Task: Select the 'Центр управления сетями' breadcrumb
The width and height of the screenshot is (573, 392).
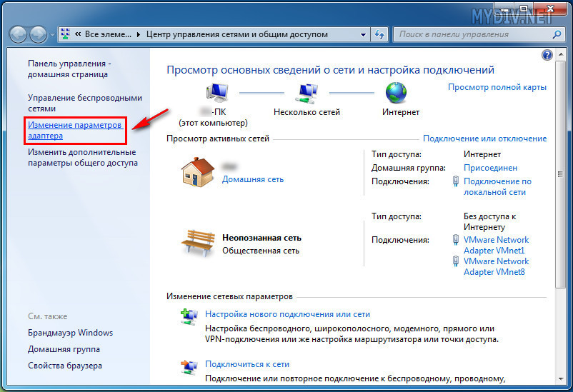Action: (236, 34)
